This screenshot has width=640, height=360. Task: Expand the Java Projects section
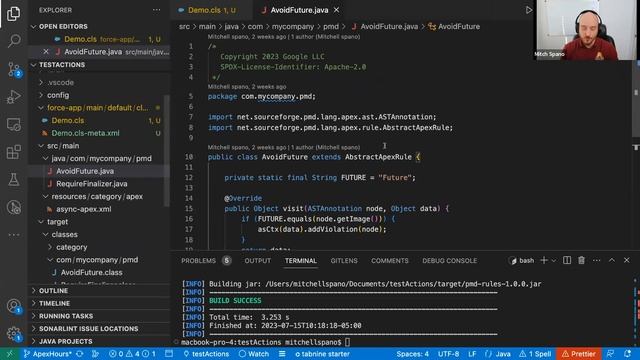click(65, 341)
